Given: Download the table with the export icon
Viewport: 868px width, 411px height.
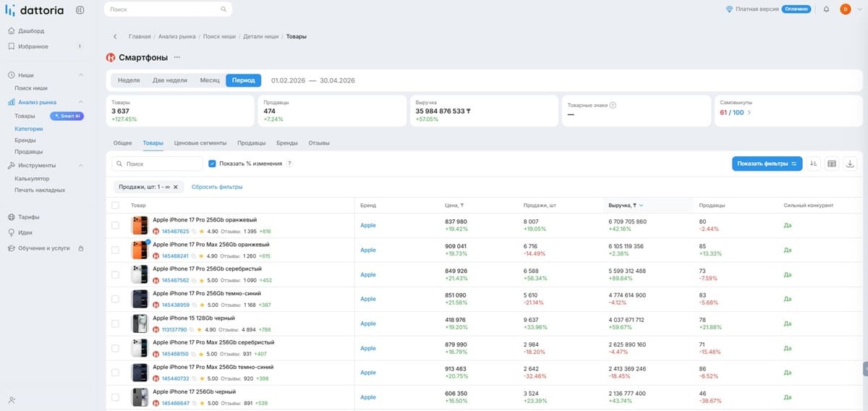Looking at the screenshot, I should click(850, 164).
